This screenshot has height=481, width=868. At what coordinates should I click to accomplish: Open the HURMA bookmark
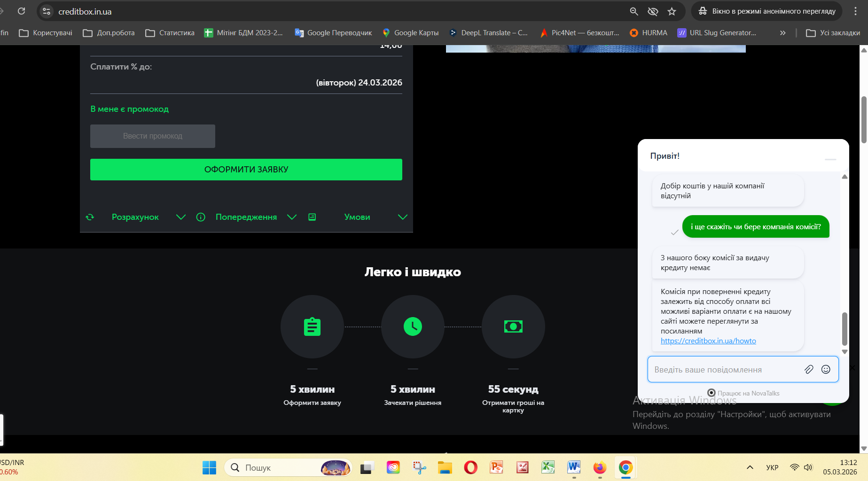[x=649, y=33]
